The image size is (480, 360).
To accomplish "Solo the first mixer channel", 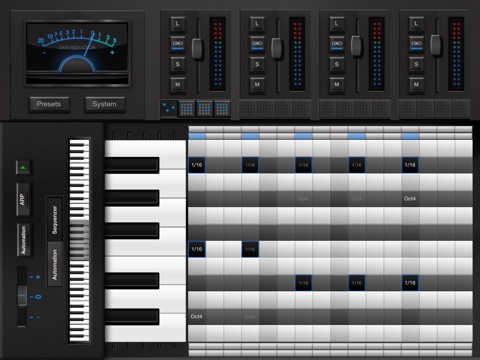I will tap(178, 64).
